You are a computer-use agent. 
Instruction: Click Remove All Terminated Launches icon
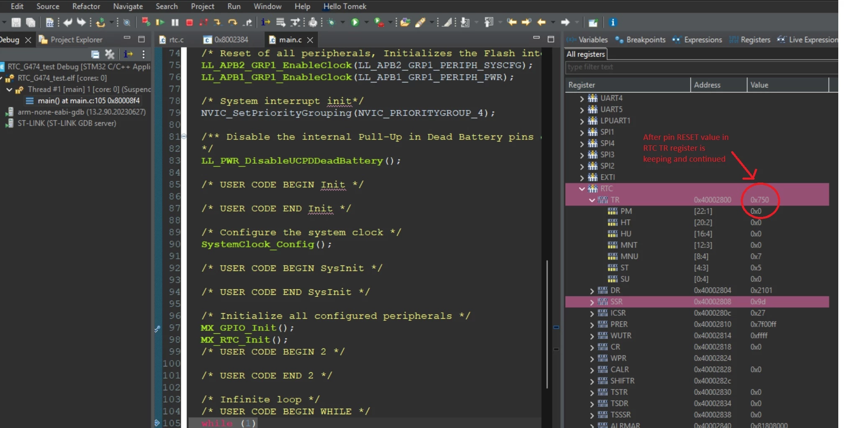tap(110, 54)
